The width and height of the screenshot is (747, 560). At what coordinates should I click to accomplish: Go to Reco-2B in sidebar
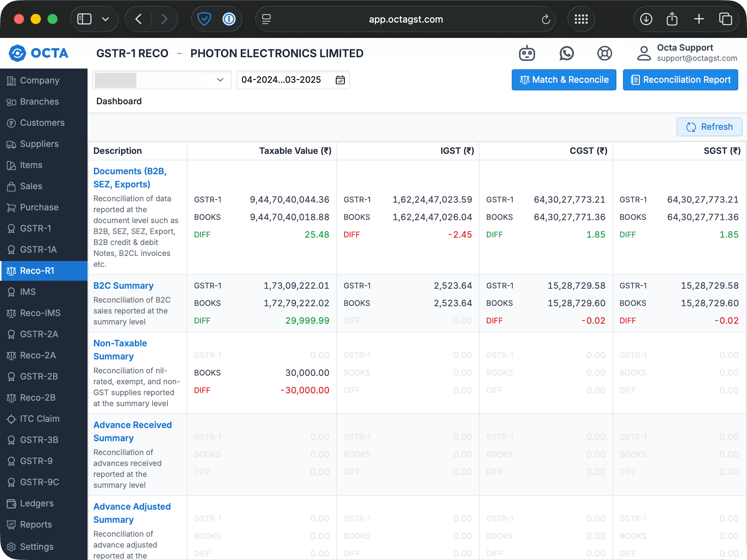[38, 397]
